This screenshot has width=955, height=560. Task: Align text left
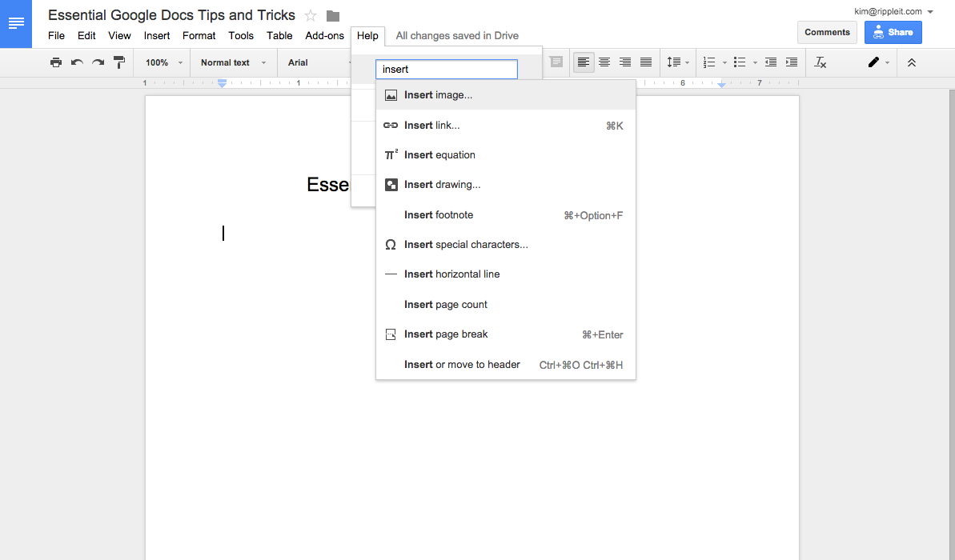pos(584,62)
